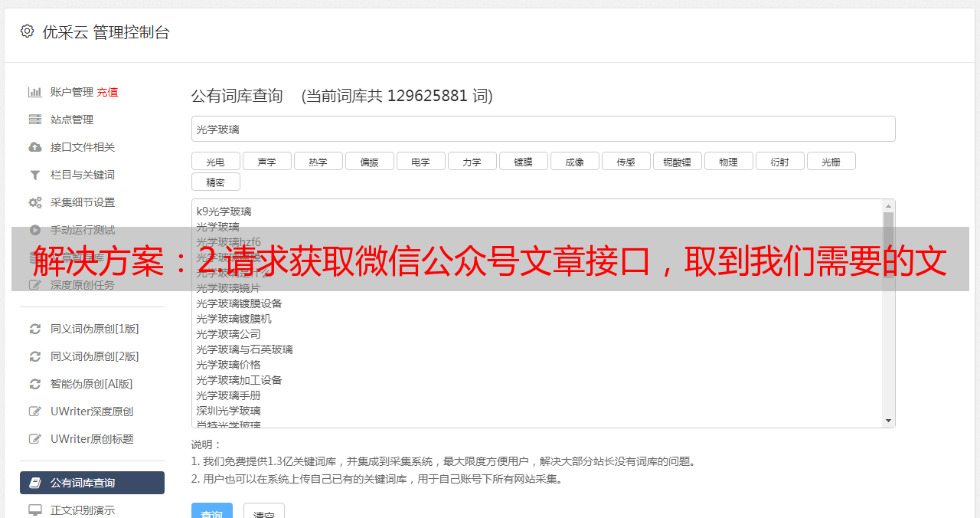Click the results list scrollbar thumb
Viewport: 980px width, 518px height.
coord(888,245)
